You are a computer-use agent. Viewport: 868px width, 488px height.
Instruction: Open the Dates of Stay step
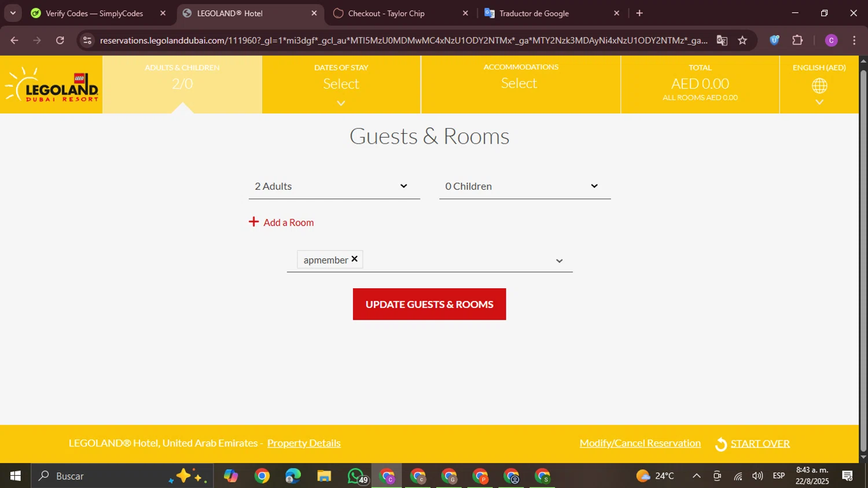point(341,85)
